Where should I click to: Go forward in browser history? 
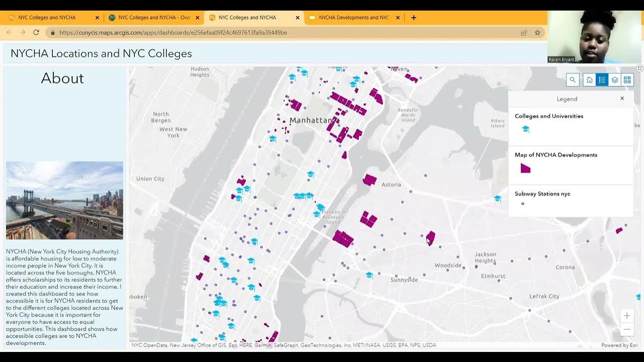point(23,32)
